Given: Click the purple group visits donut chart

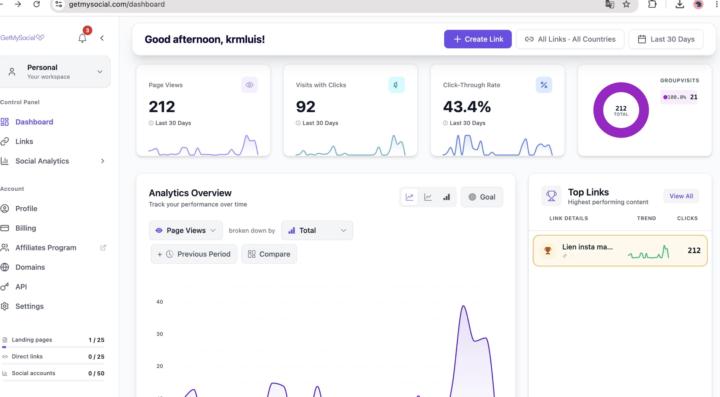Looking at the screenshot, I should click(x=621, y=110).
